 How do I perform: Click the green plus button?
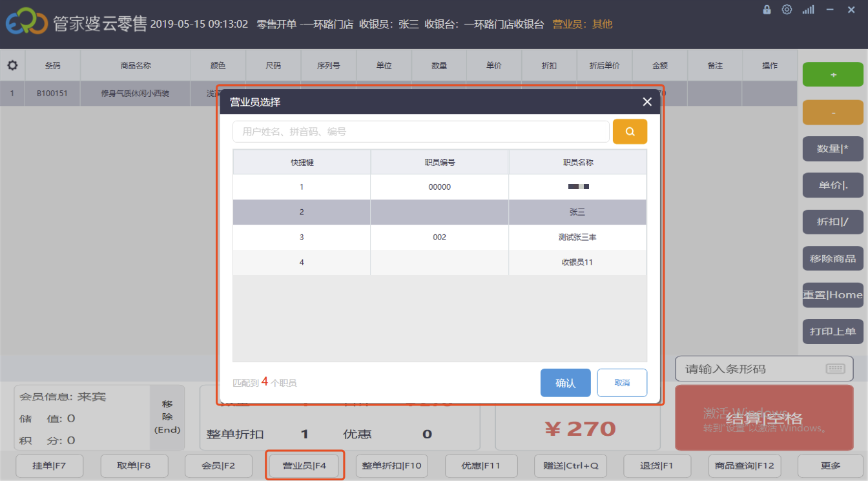tap(832, 74)
